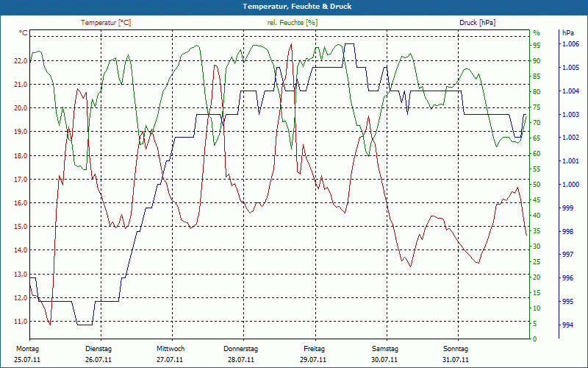This screenshot has height=368, width=588.
Task: Click the date '29.07.11'
Action: 313,360
